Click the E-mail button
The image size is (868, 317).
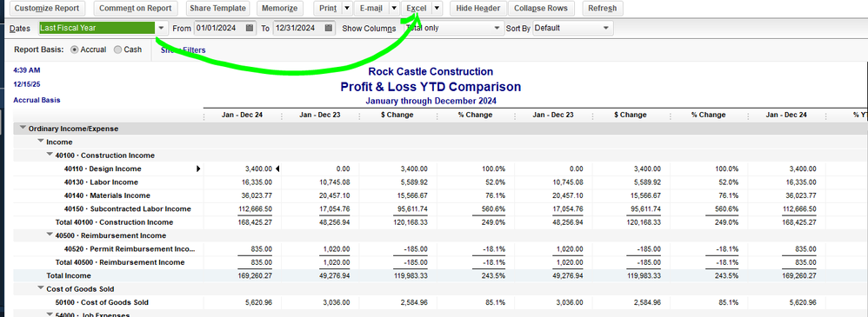(x=371, y=9)
